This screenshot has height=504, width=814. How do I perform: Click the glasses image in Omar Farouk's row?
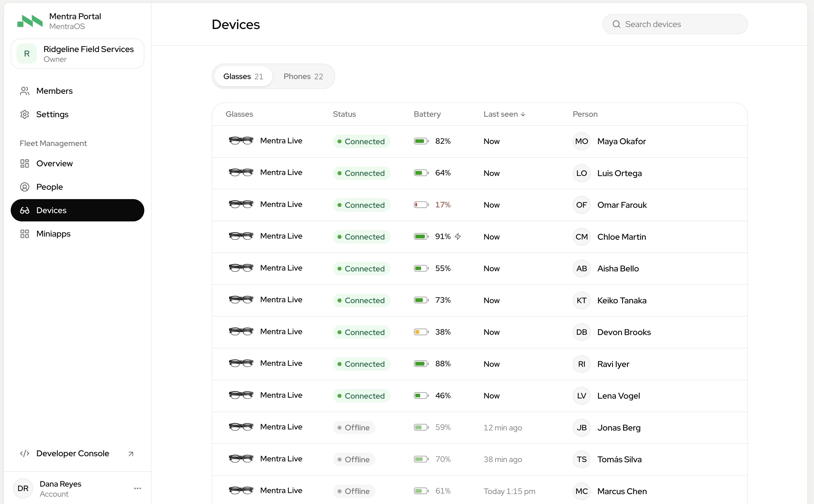click(x=241, y=204)
